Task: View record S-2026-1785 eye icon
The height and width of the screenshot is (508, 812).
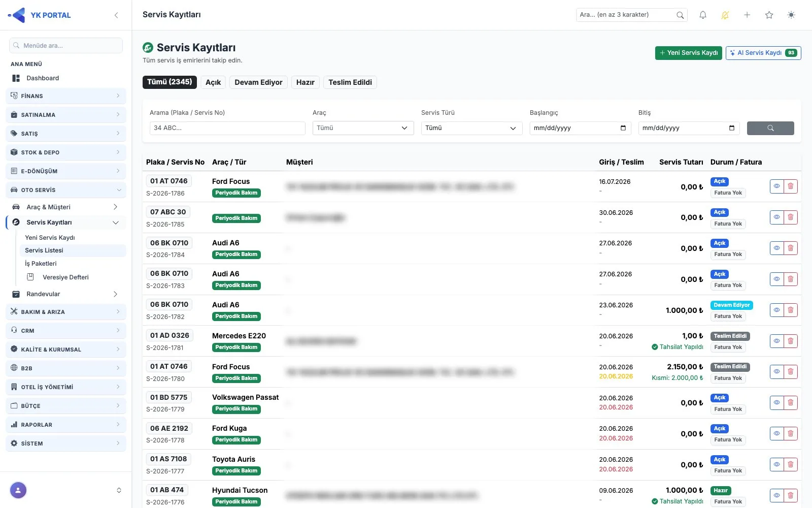Action: pos(777,217)
